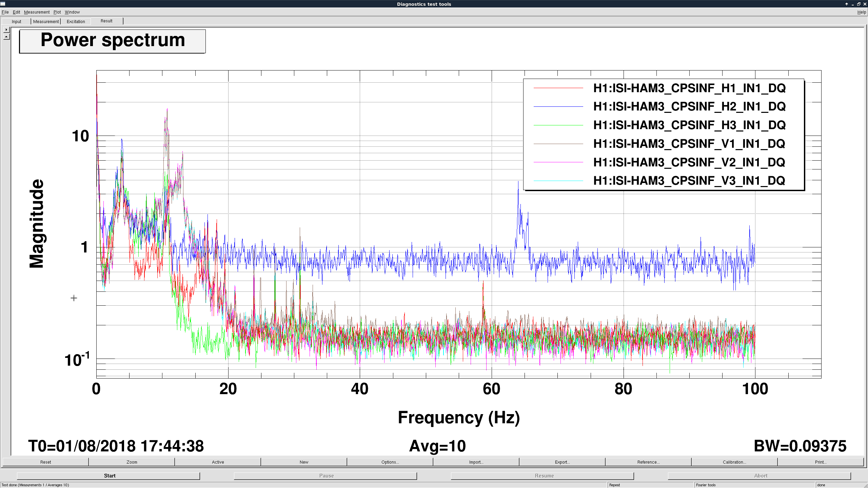Click the Reference... button
Viewport: 868px width, 488px height.
pyautogui.click(x=648, y=462)
